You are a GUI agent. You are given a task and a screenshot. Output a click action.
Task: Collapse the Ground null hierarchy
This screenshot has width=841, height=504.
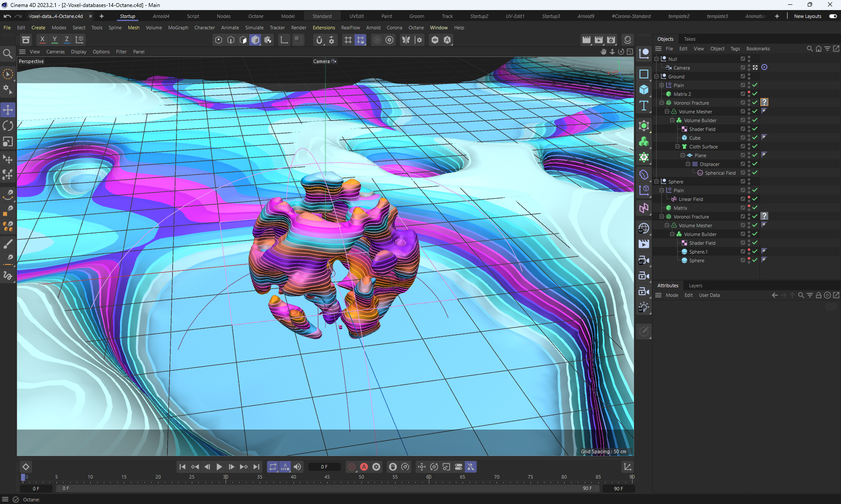coord(657,76)
